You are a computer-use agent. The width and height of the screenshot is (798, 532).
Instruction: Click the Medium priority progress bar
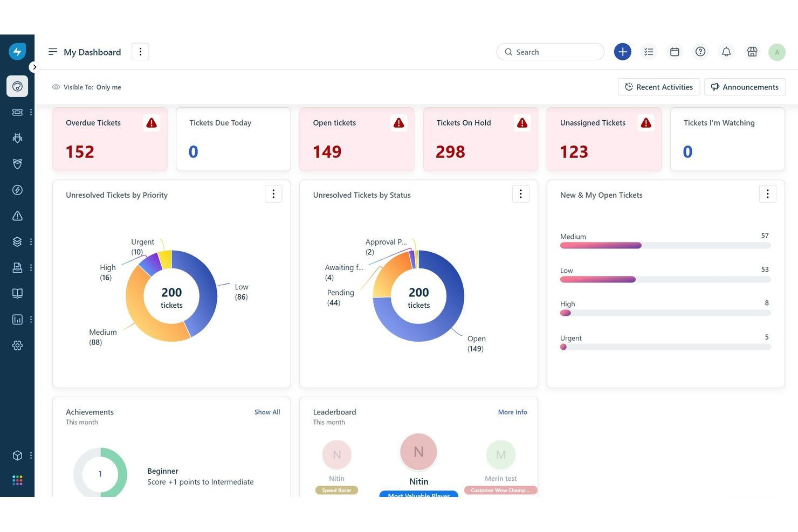coord(665,245)
